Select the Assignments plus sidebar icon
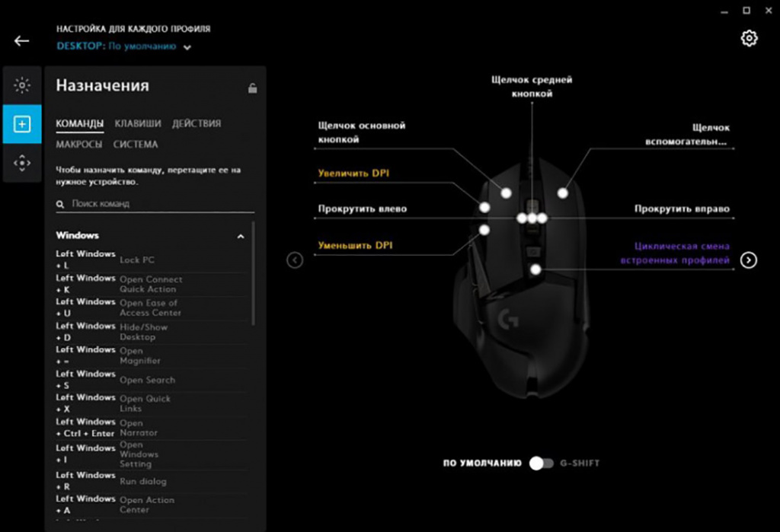This screenshot has width=780, height=532. (22, 124)
